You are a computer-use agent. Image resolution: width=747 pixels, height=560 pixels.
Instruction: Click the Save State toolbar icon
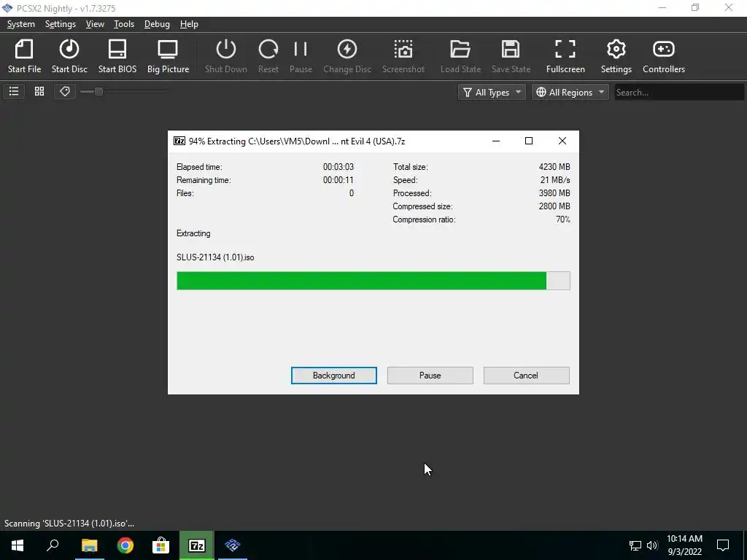(511, 56)
